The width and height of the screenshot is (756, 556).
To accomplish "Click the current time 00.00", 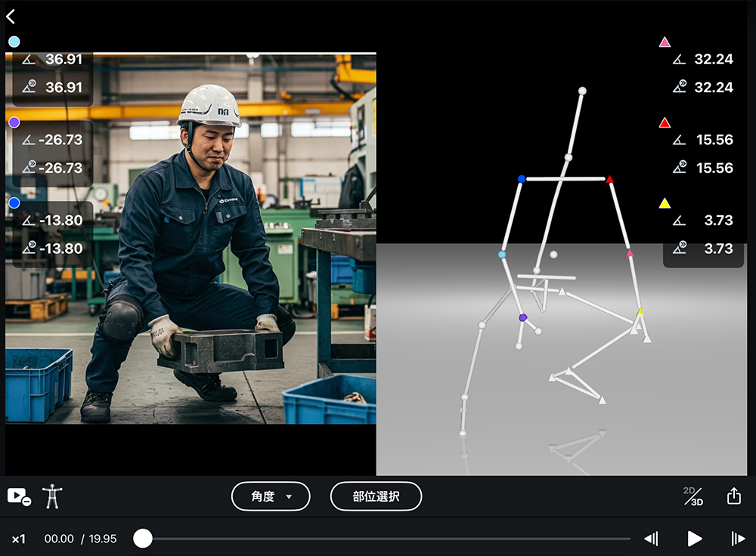I will (59, 539).
